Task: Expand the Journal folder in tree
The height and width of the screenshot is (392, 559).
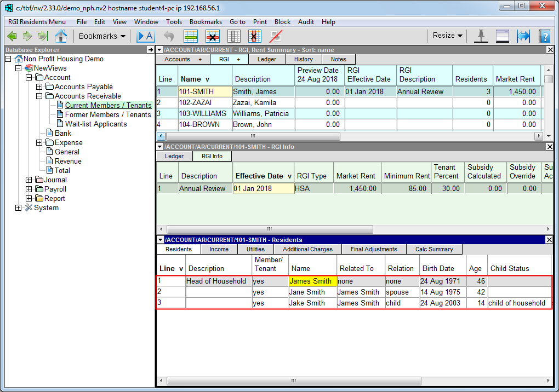Action: pos(29,180)
